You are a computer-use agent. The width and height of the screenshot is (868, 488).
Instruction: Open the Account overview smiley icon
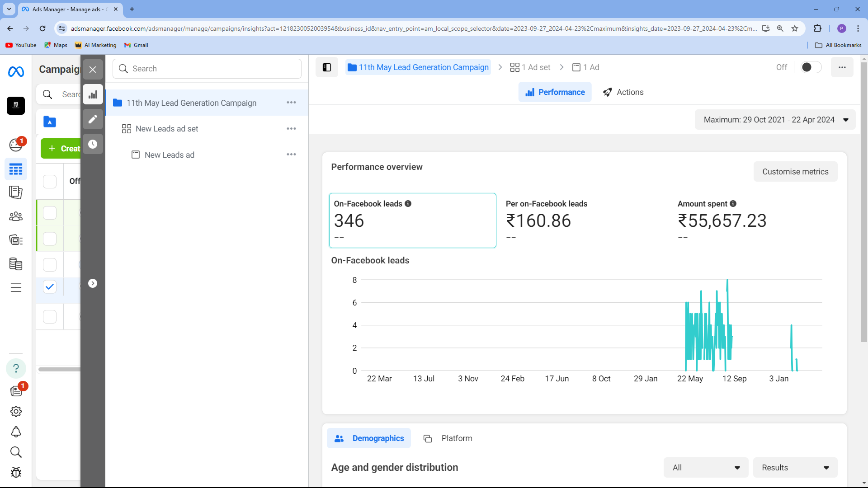coord(16,145)
